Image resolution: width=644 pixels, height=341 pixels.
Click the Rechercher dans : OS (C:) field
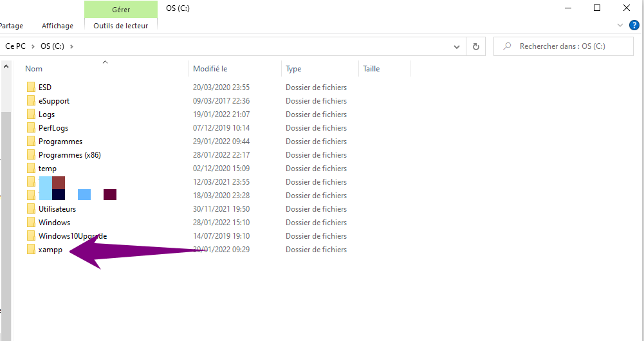click(566, 46)
